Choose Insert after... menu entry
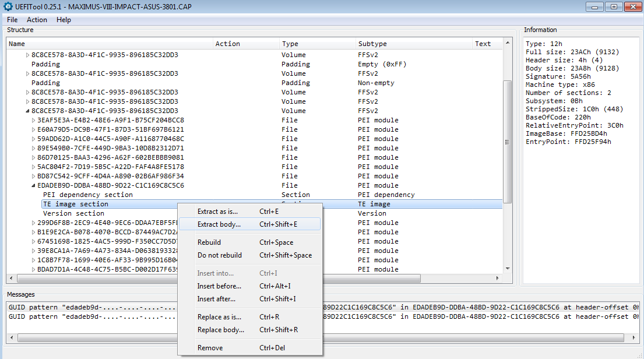Image resolution: width=644 pixels, height=359 pixels. (x=249, y=298)
